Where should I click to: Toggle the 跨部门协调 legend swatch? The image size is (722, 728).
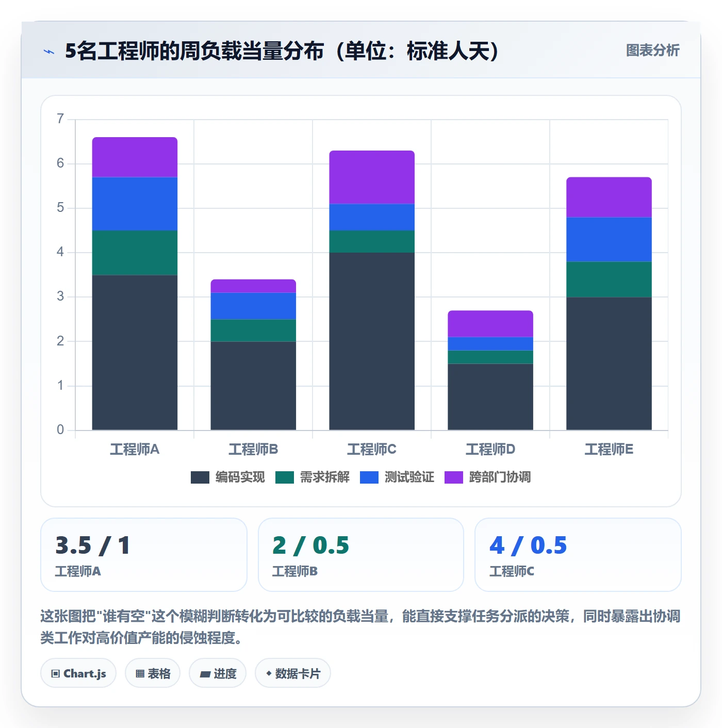453,477
